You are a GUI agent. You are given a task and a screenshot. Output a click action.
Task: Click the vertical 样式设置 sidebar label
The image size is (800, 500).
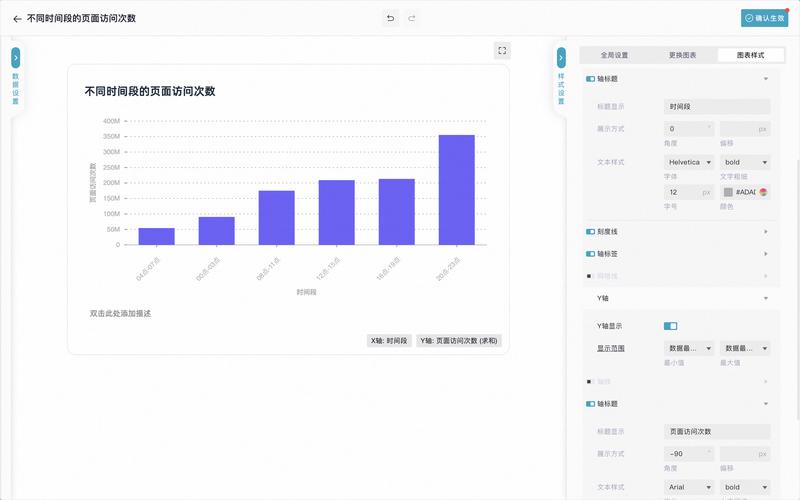561,88
